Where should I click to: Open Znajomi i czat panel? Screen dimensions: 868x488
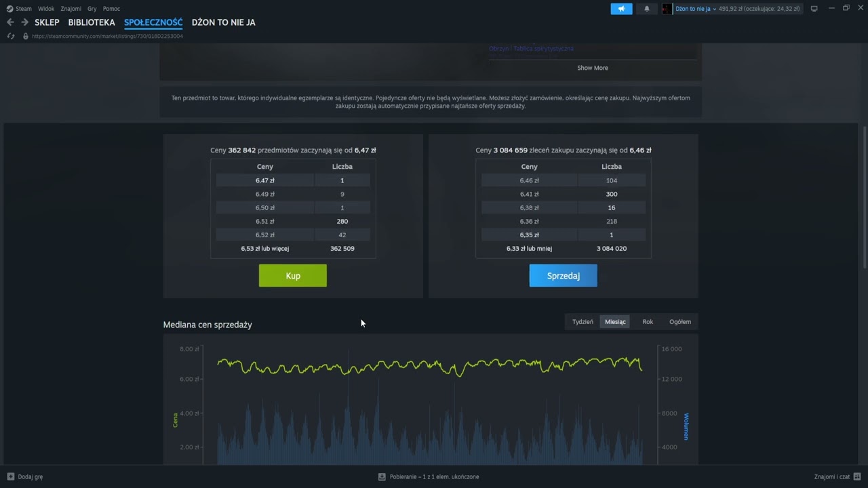pos(832,476)
